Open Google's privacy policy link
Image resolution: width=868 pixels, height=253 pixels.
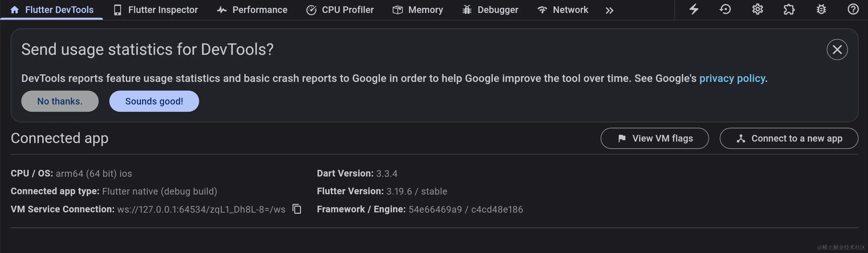point(732,78)
